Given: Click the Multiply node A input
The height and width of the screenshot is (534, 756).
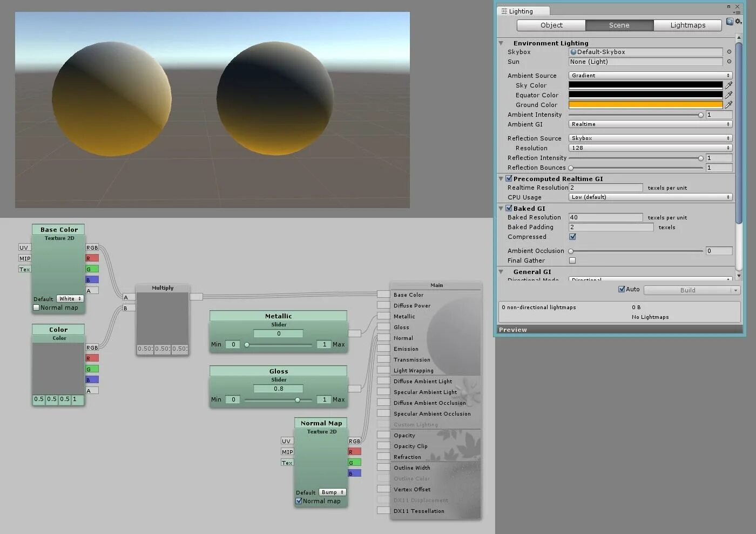Looking at the screenshot, I should pyautogui.click(x=129, y=297).
